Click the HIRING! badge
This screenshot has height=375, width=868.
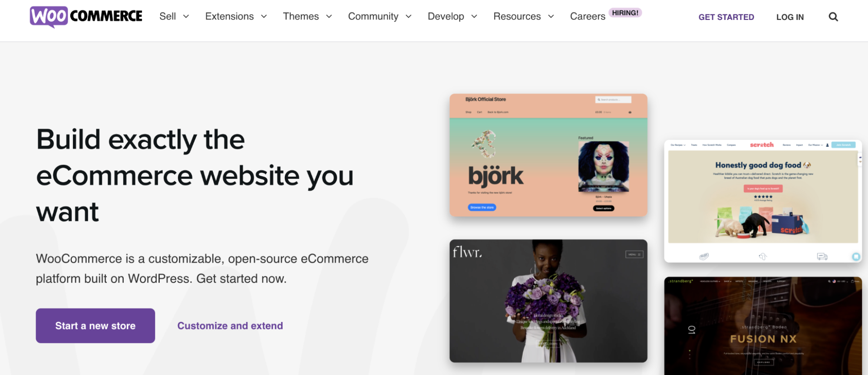click(625, 13)
